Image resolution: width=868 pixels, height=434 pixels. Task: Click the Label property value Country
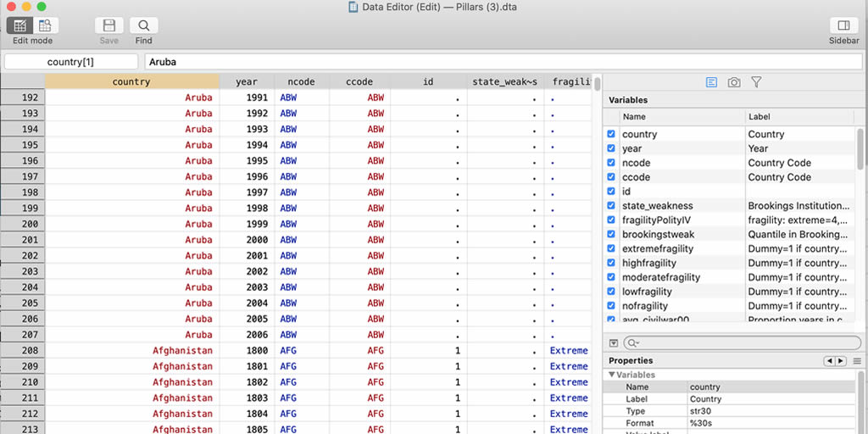coord(706,399)
